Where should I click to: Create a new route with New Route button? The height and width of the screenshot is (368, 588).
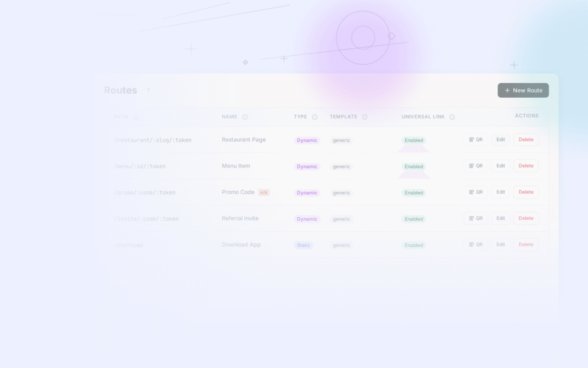pos(523,90)
